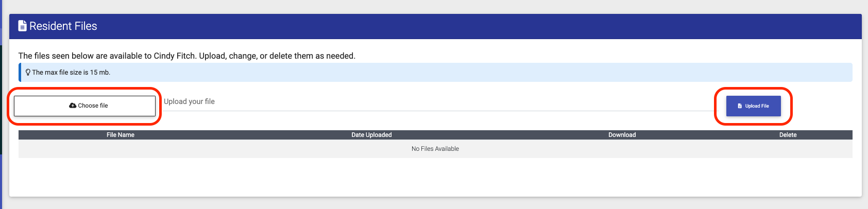Click the underline below the upload file field
The image size is (868, 209).
(439, 111)
